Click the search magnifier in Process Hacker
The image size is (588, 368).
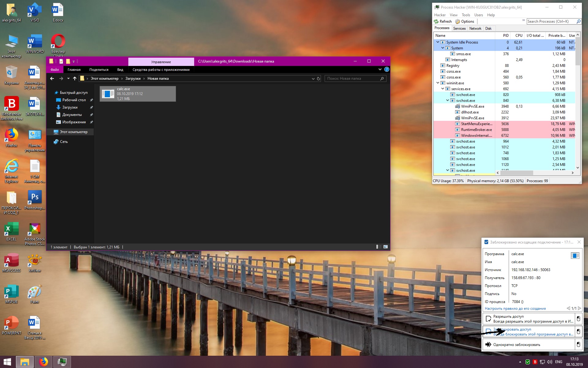[578, 21]
